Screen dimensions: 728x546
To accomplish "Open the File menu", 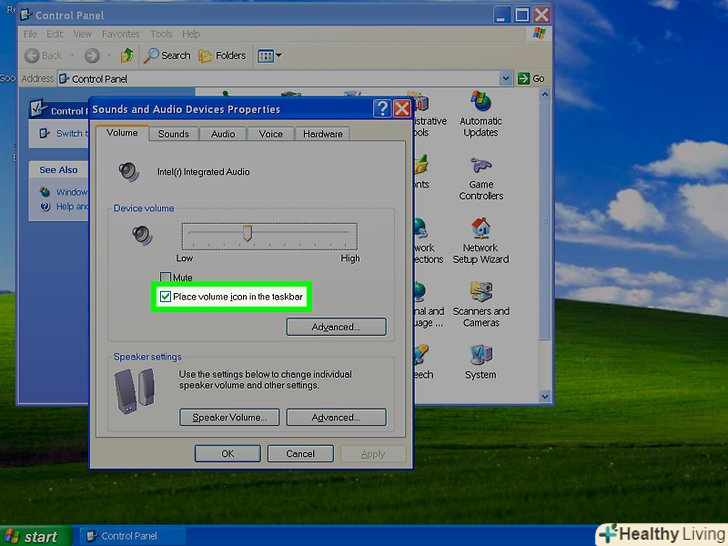I will pos(30,34).
